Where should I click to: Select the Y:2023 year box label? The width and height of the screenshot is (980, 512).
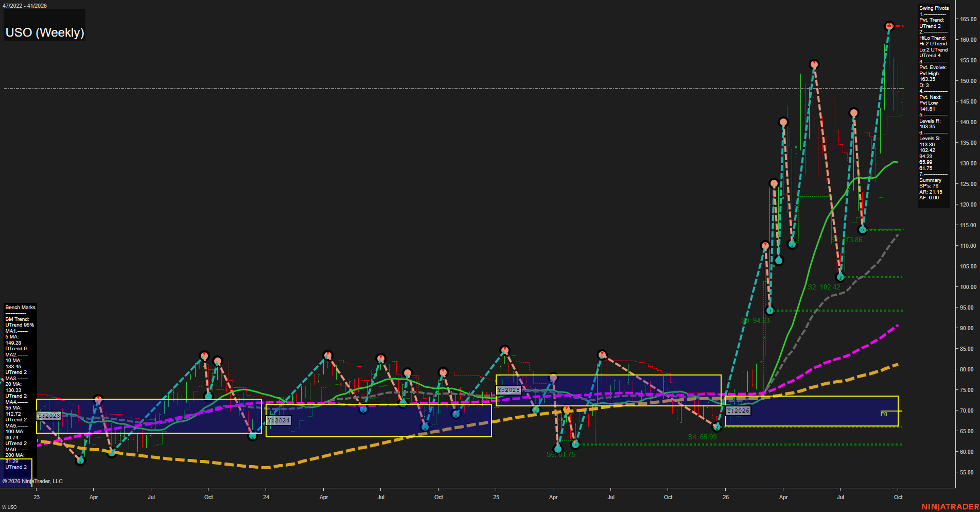coord(49,416)
